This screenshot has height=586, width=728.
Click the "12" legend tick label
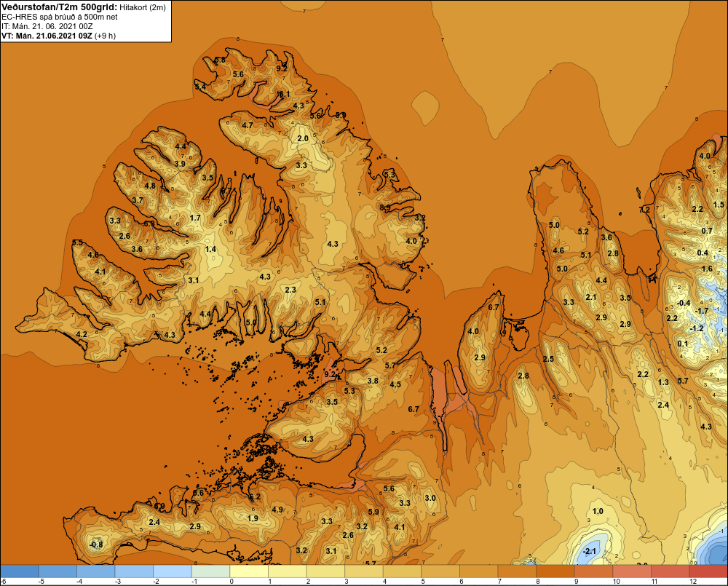point(693,582)
